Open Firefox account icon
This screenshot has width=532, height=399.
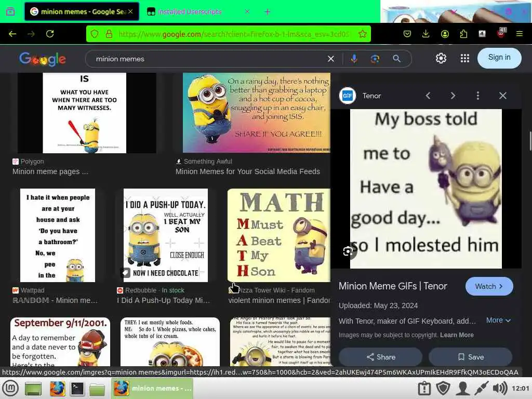coord(445,34)
